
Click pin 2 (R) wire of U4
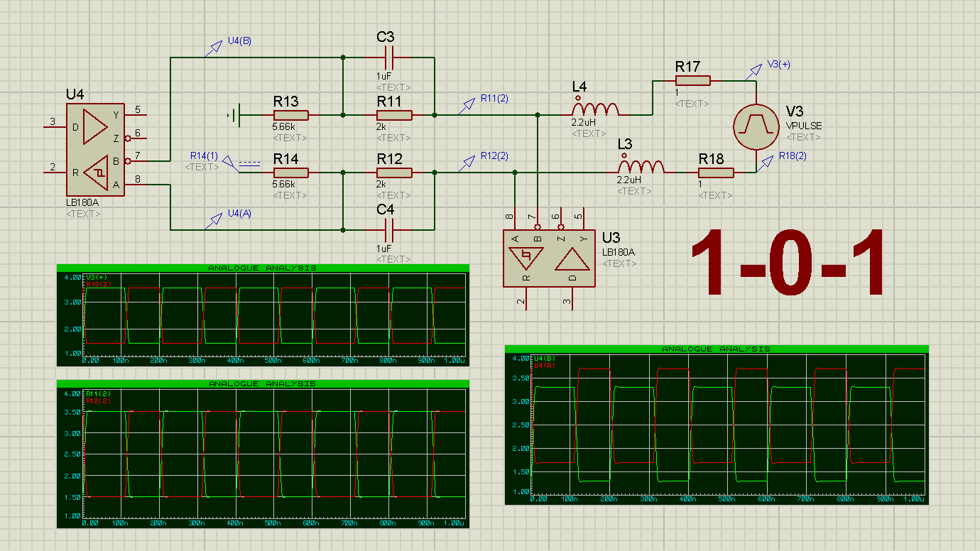pos(55,173)
